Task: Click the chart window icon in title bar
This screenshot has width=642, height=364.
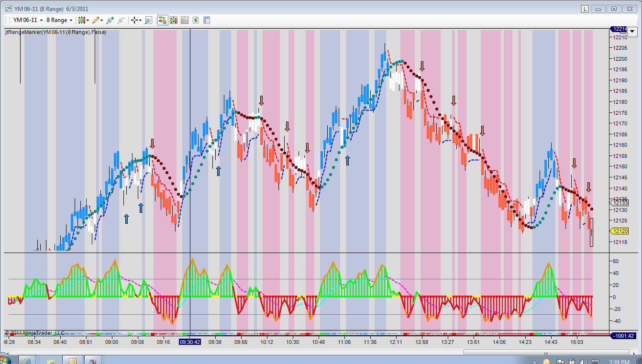Action: (8, 9)
